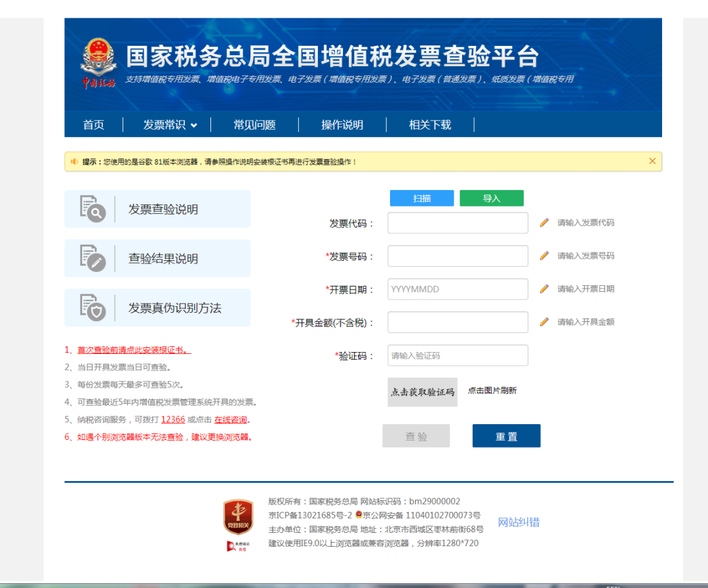Viewport: 708px width, 588px height.
Task: Click pencil icon beside invoice code hint
Action: tap(545, 222)
